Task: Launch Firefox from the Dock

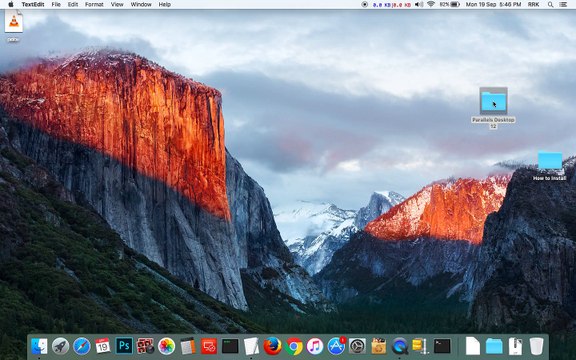Action: (273, 346)
